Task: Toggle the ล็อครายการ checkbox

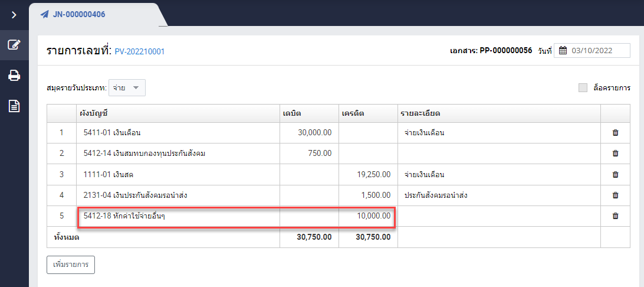Action: [x=583, y=88]
